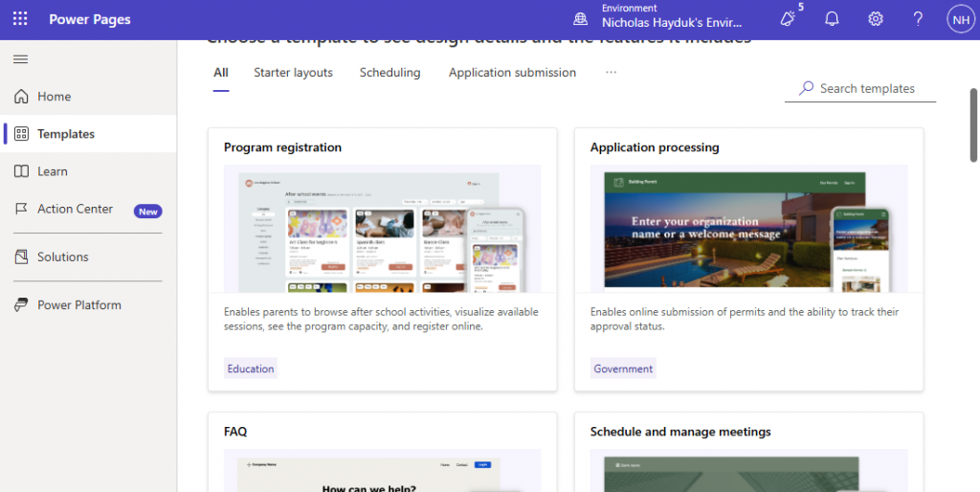Open notifications bell in header
Screen dimensions: 980x492
(832, 19)
